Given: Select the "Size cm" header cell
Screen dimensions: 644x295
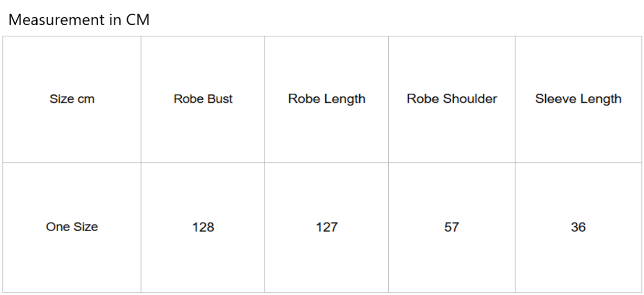Looking at the screenshot, I should pos(72,99).
